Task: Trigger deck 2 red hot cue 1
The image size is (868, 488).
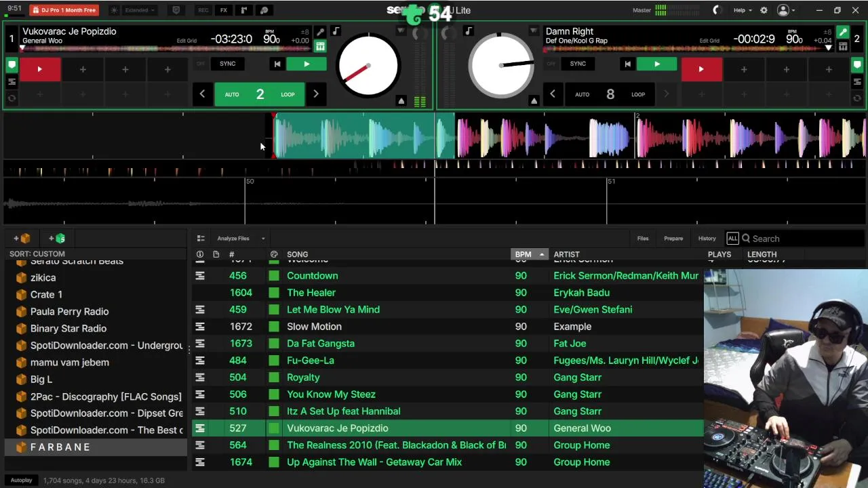Action: coord(701,69)
